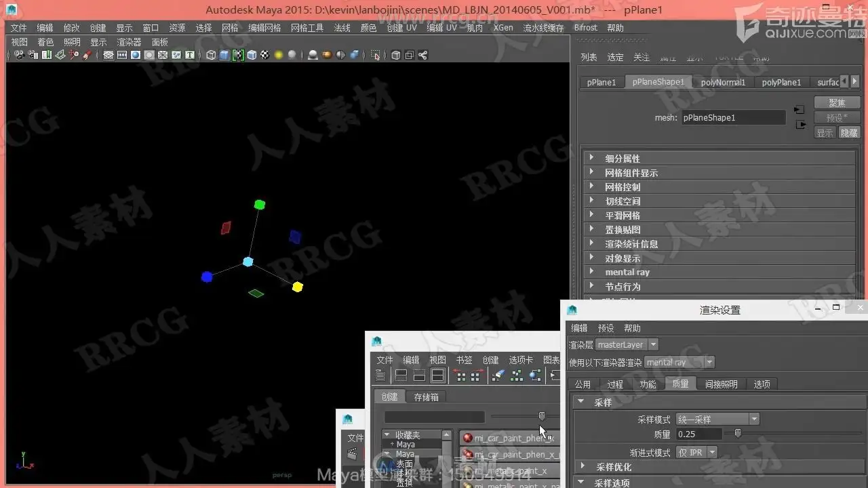Expand the mental ray section
Viewport: 868px width, 488px height.
719,272
